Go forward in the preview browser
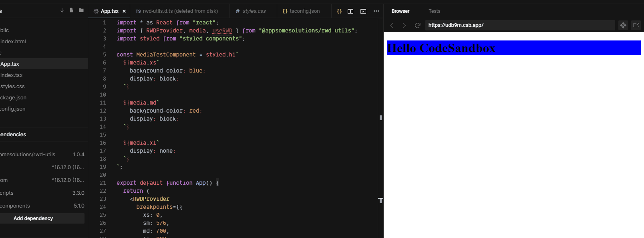 405,25
